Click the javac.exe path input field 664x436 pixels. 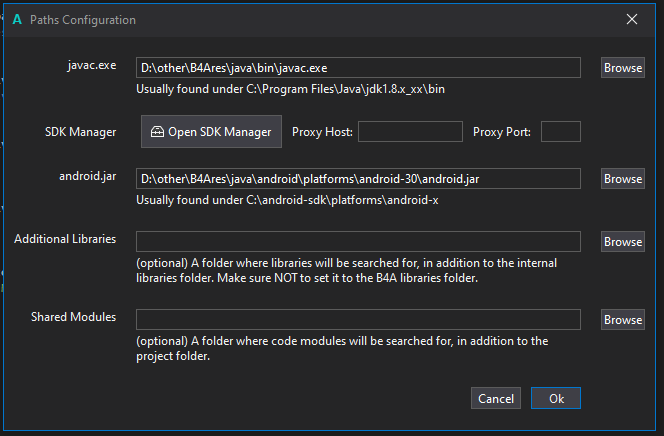tap(358, 68)
